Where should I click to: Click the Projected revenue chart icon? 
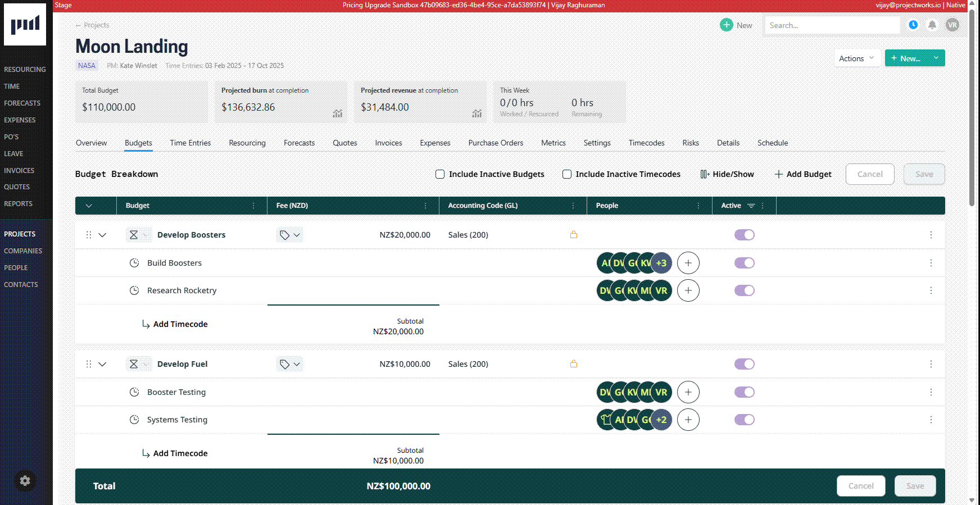coord(477,113)
